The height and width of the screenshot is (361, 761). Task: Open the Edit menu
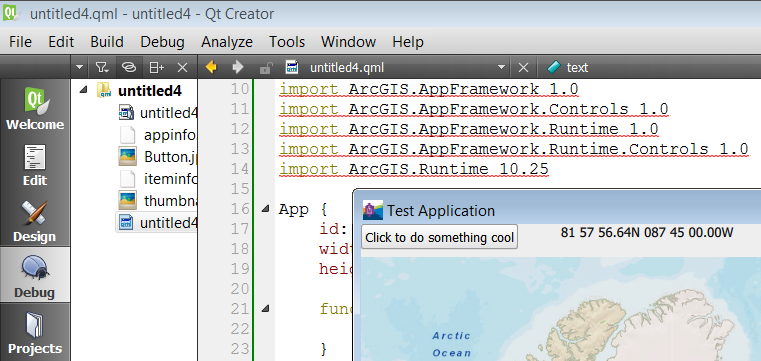pyautogui.click(x=61, y=42)
